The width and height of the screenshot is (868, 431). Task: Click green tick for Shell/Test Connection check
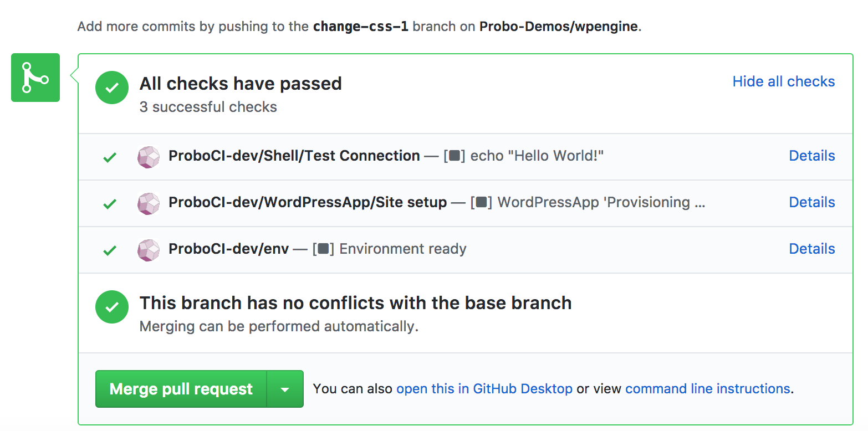(x=110, y=157)
